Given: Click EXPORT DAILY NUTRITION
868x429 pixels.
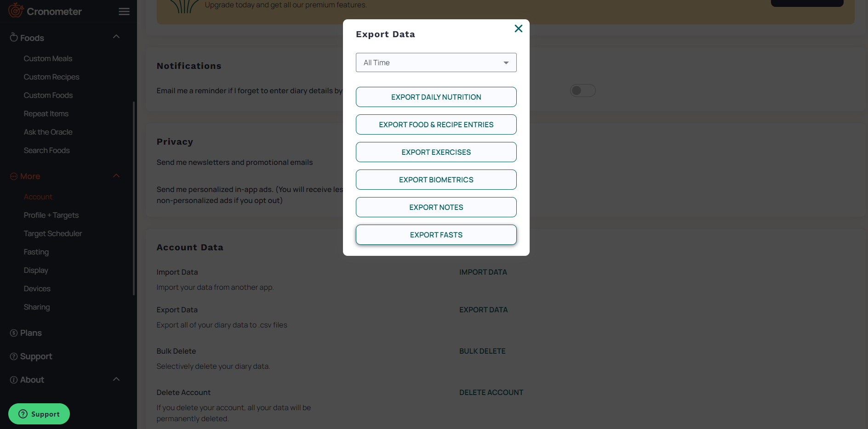Looking at the screenshot, I should (x=436, y=97).
